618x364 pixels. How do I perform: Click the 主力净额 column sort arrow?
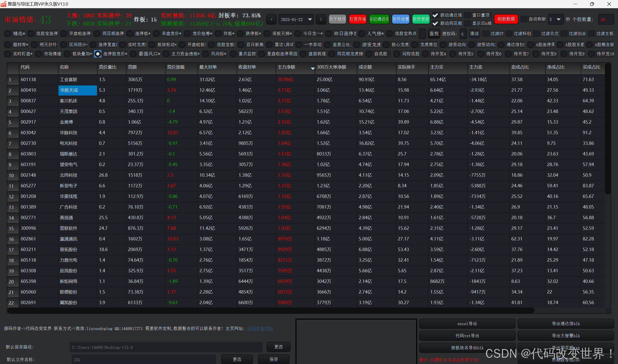click(312, 69)
